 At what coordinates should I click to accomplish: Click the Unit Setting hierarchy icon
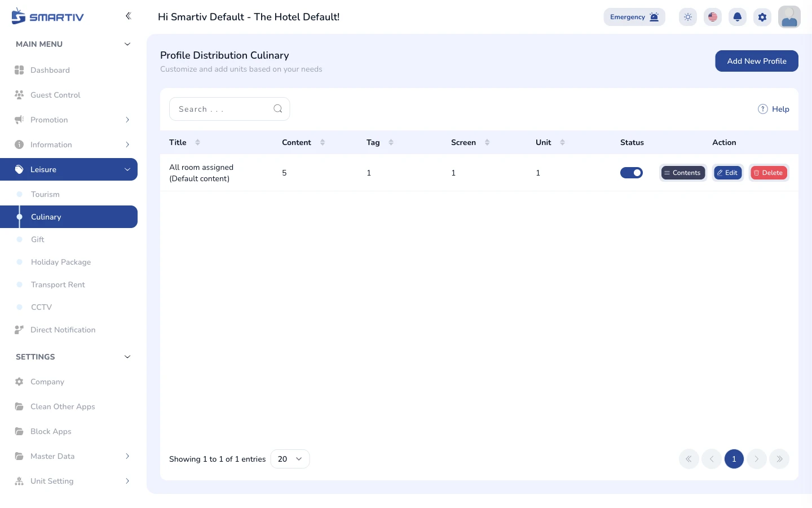19,481
